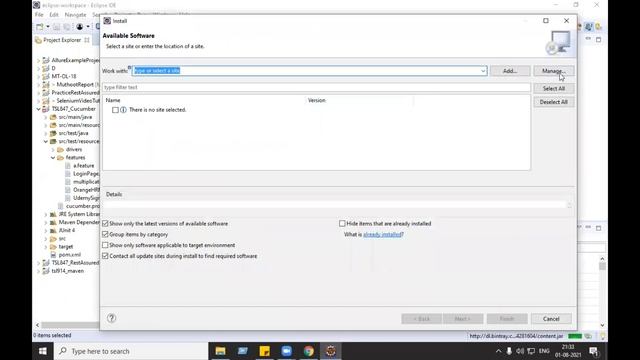Viewport: 640px width, 360px height.
Task: Expand the AllureExampleProject tree node
Action: tap(39, 60)
